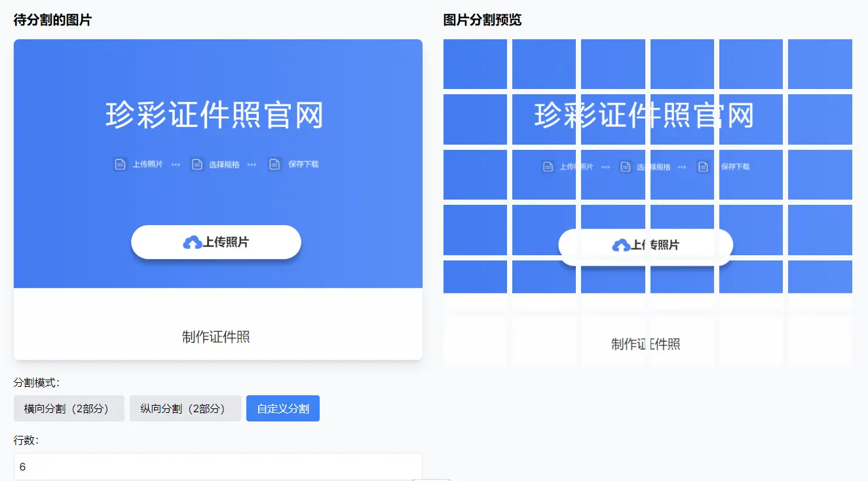Select 横向分割（2部分）split mode
Screen dimensions: 868x481
[x=69, y=408]
